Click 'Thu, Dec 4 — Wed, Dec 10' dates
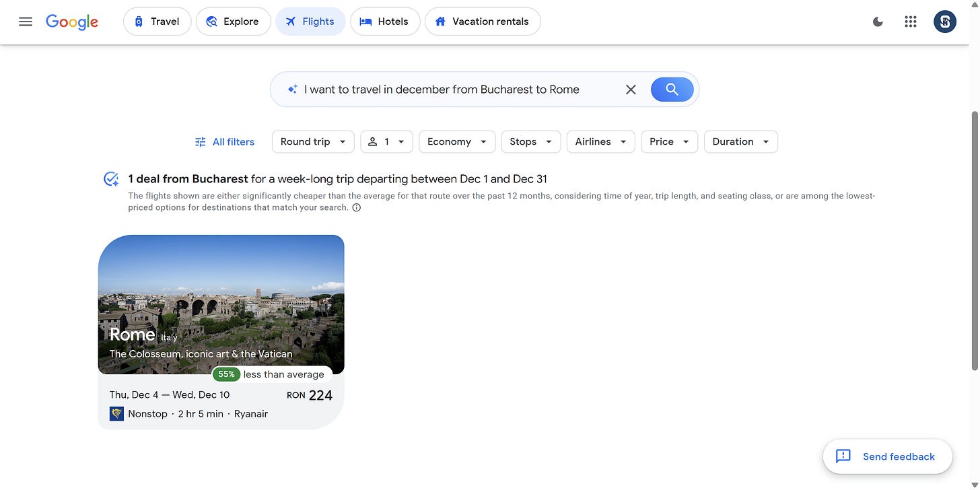 170,395
